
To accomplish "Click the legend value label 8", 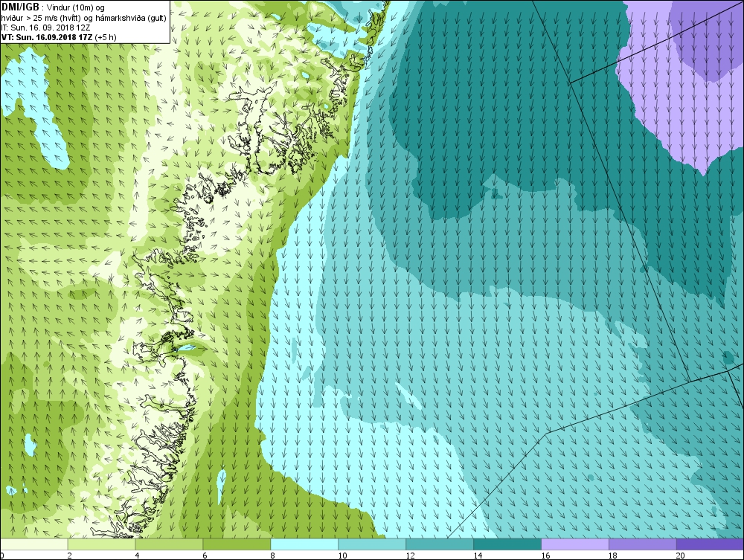I will click(273, 556).
